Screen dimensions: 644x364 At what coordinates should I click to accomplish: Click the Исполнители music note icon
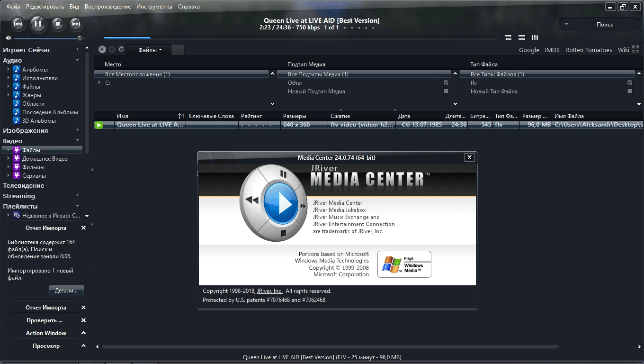pyautogui.click(x=17, y=78)
